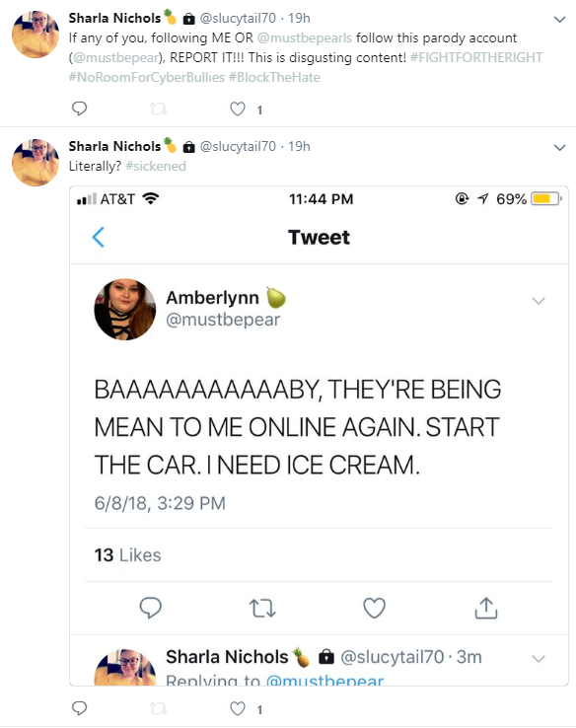The width and height of the screenshot is (576, 728).
Task: Like the Literally? #sickened tweet
Action: point(238,709)
